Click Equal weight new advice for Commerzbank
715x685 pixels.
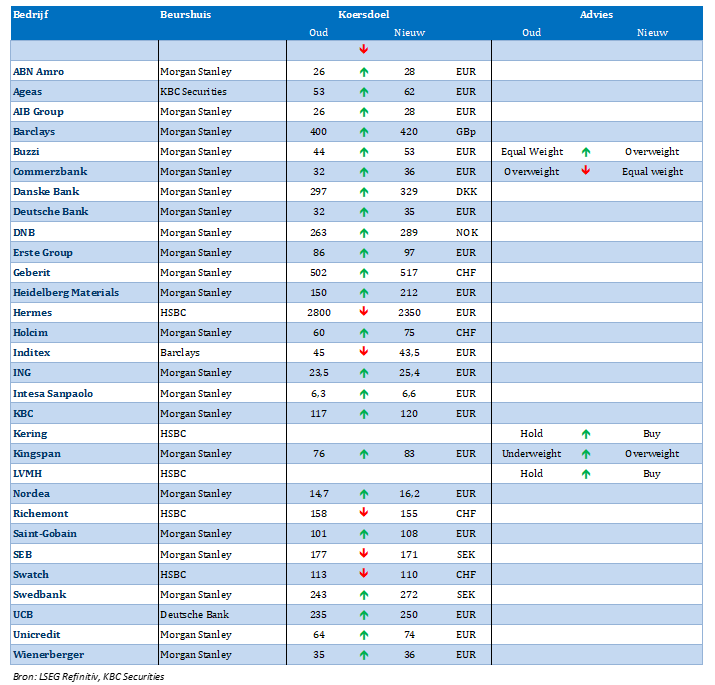652,172
